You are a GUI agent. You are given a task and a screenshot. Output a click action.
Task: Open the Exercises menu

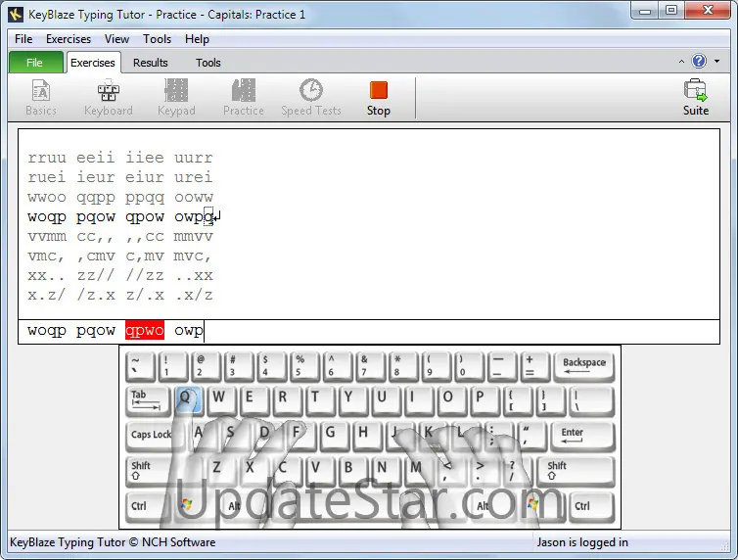pos(69,39)
